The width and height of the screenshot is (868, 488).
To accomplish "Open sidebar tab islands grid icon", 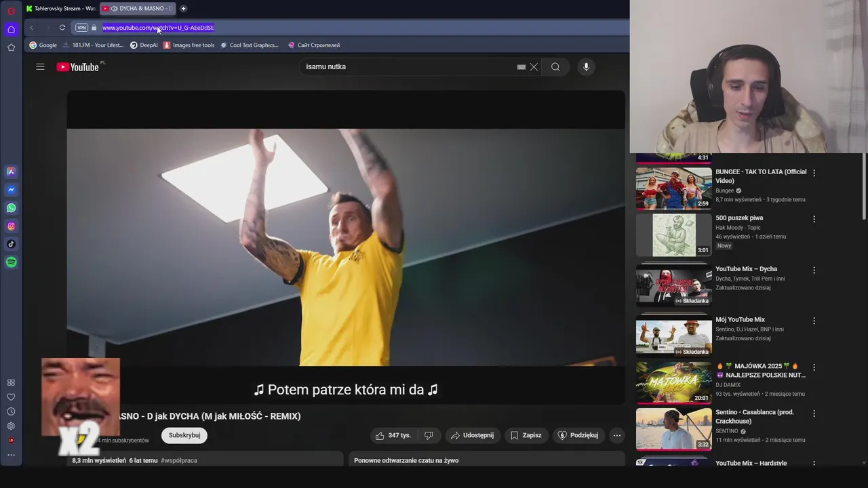I will (x=11, y=382).
